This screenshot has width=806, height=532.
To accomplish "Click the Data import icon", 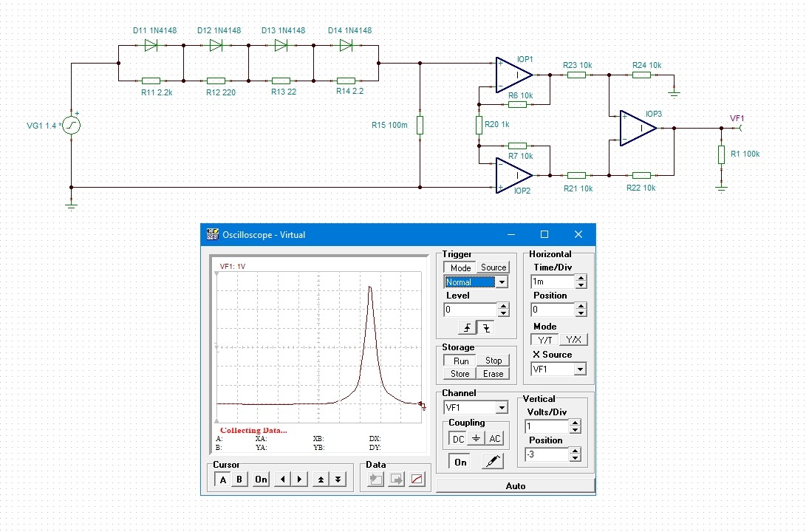I will pyautogui.click(x=376, y=480).
